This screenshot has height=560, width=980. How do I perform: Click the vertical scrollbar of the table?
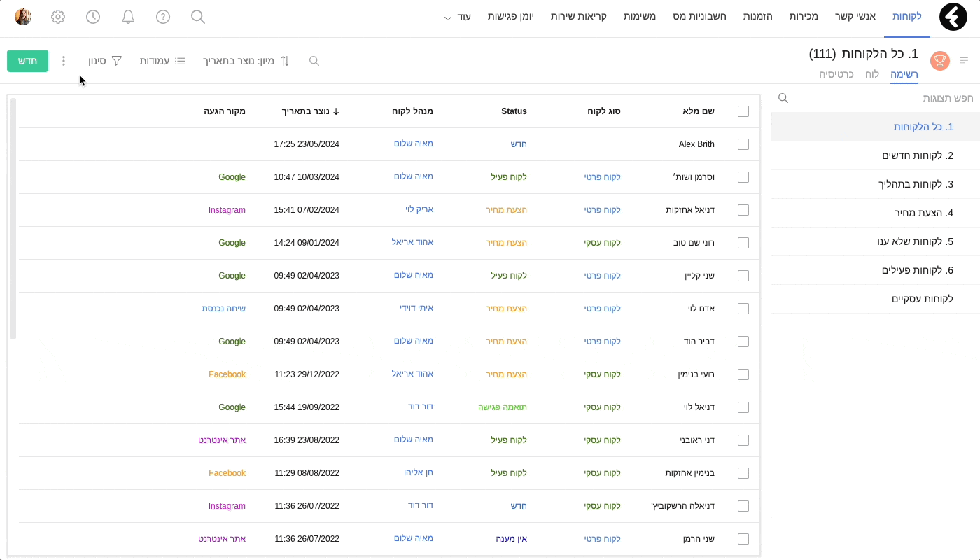tap(13, 218)
